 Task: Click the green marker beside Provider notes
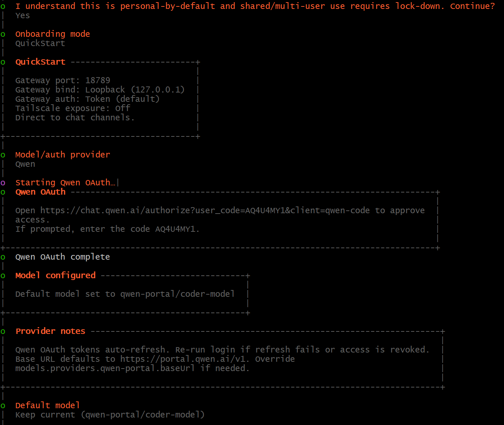3,332
